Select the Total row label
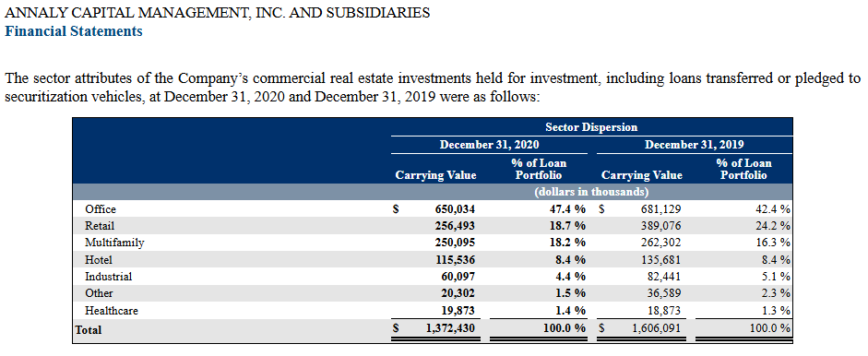The width and height of the screenshot is (868, 356). (x=89, y=330)
